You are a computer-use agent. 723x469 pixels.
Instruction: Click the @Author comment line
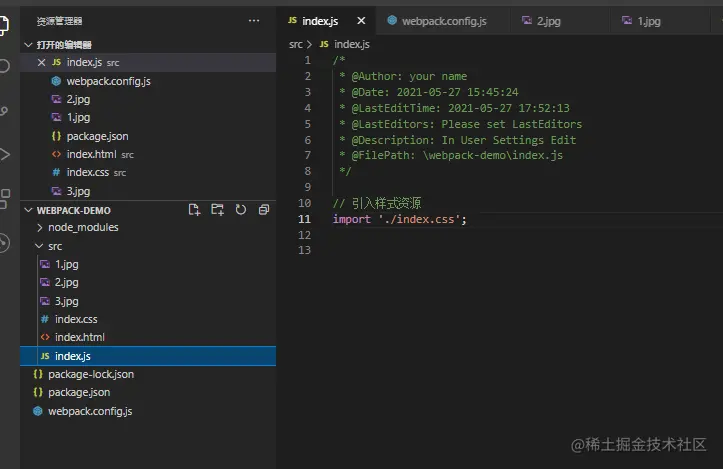tap(403, 76)
